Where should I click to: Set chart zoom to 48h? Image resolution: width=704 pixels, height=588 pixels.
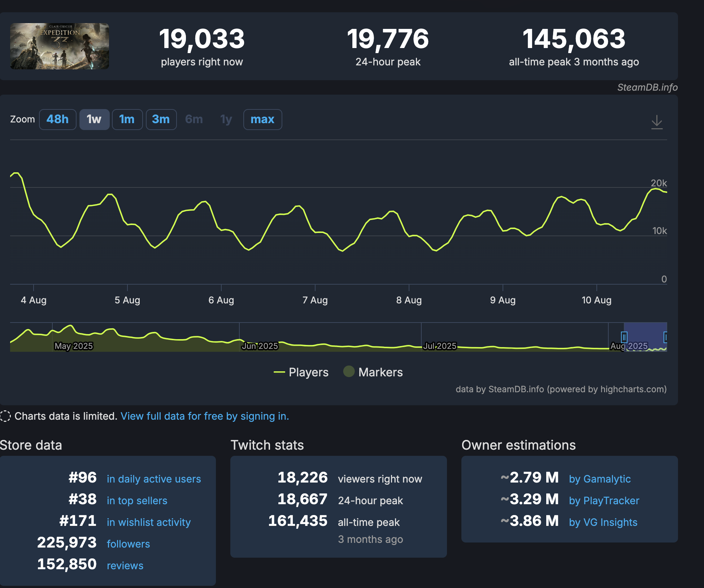point(57,119)
